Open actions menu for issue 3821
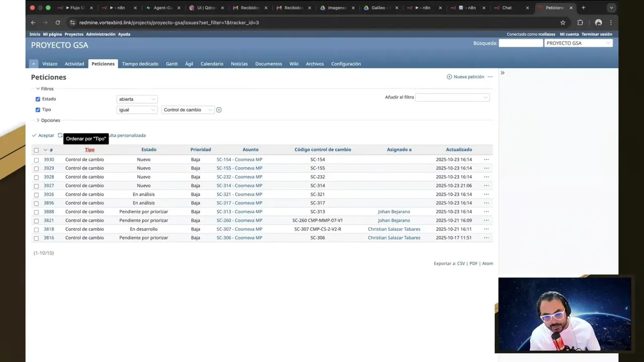The height and width of the screenshot is (362, 644). point(486,220)
